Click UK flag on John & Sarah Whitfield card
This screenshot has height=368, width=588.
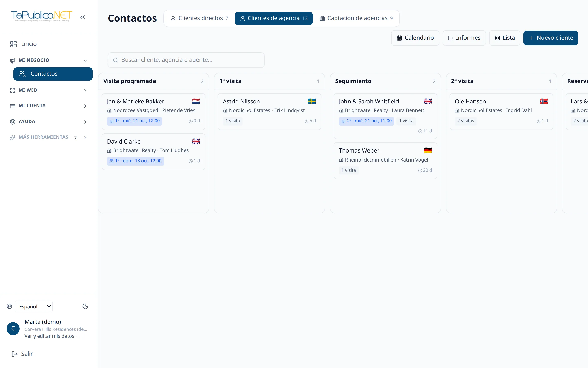coord(428,101)
